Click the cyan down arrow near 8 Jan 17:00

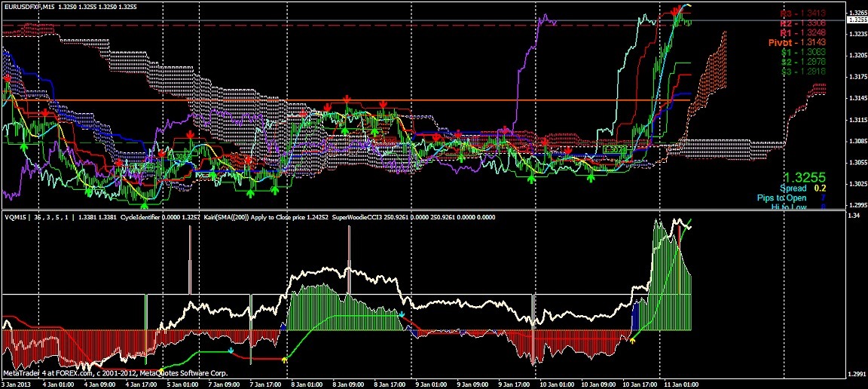402,314
